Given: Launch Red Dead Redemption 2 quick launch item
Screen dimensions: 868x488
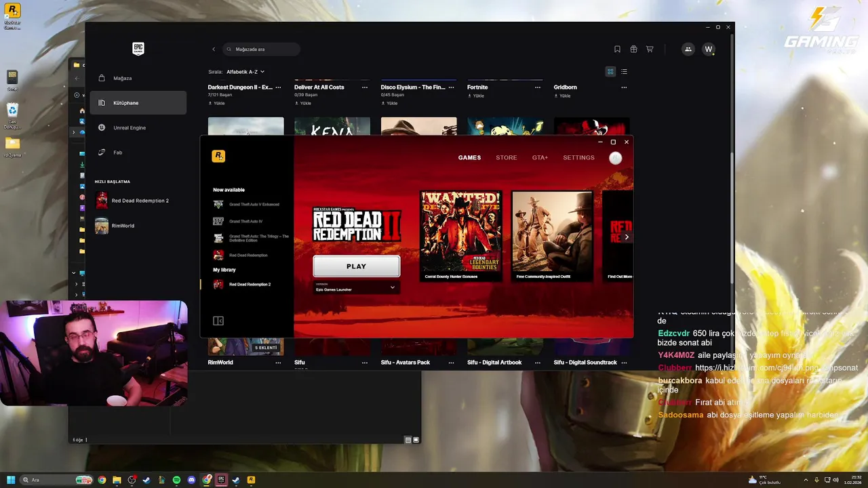Looking at the screenshot, I should click(138, 201).
